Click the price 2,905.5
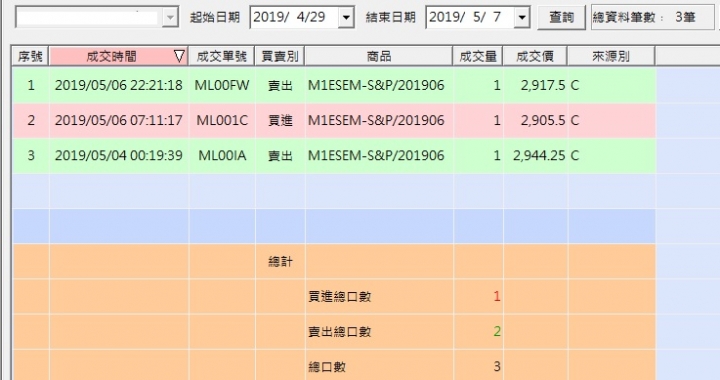Viewport: 720px width, 380px height. [x=543, y=120]
